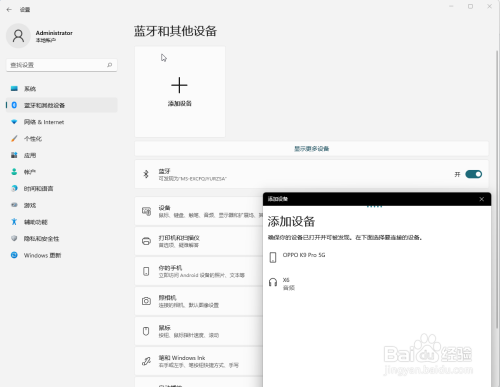Click the time and language globe icon
The height and width of the screenshot is (387, 500).
coord(14,188)
